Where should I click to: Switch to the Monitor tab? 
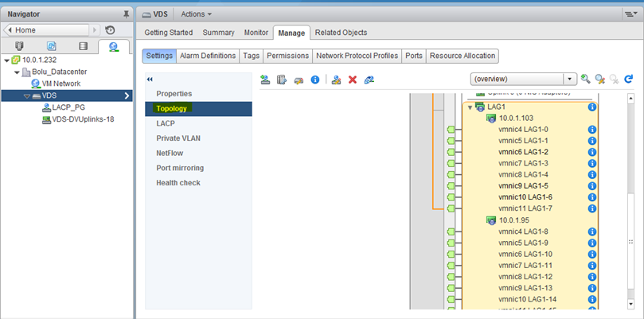pos(256,33)
